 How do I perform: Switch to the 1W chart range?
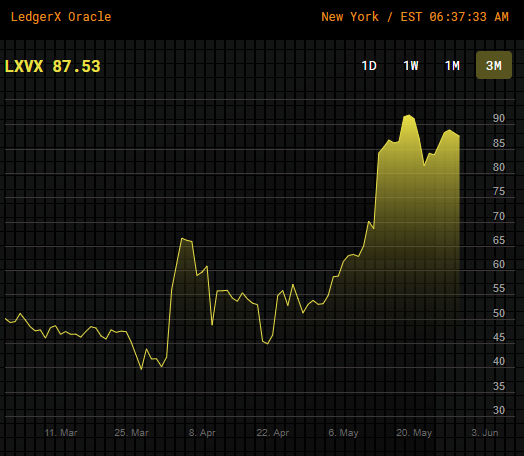411,65
